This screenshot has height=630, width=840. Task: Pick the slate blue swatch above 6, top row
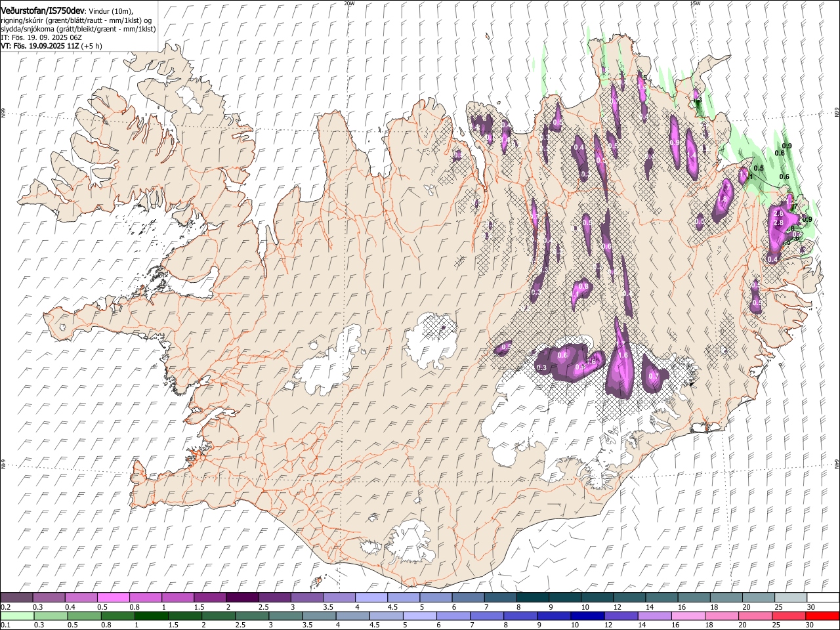(x=468, y=598)
